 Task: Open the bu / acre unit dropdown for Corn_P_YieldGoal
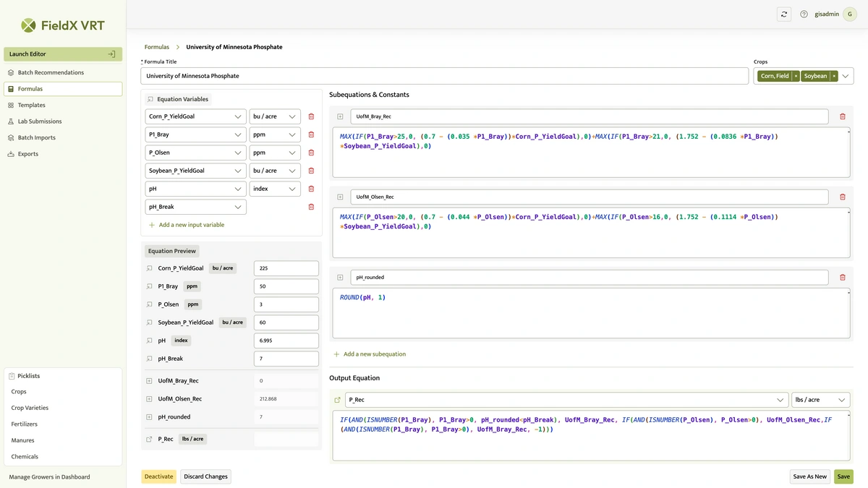click(275, 116)
